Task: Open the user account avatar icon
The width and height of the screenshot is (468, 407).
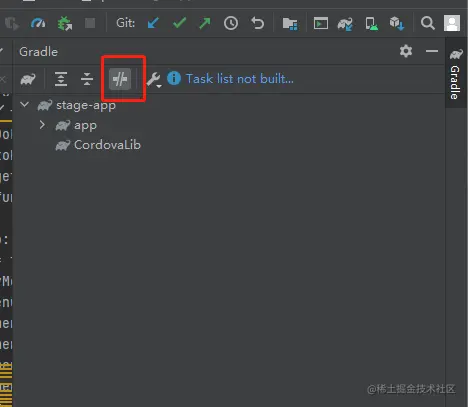Action: [452, 23]
